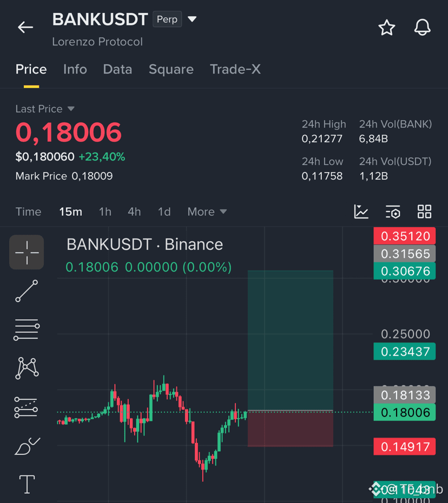The image size is (448, 503).
Task: Open the Trade-X tab
Action: coord(235,69)
